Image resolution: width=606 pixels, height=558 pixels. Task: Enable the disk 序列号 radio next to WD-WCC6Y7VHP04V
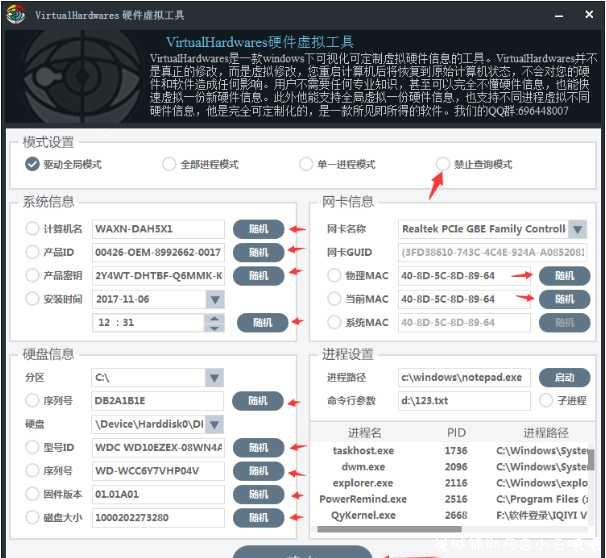pos(32,471)
